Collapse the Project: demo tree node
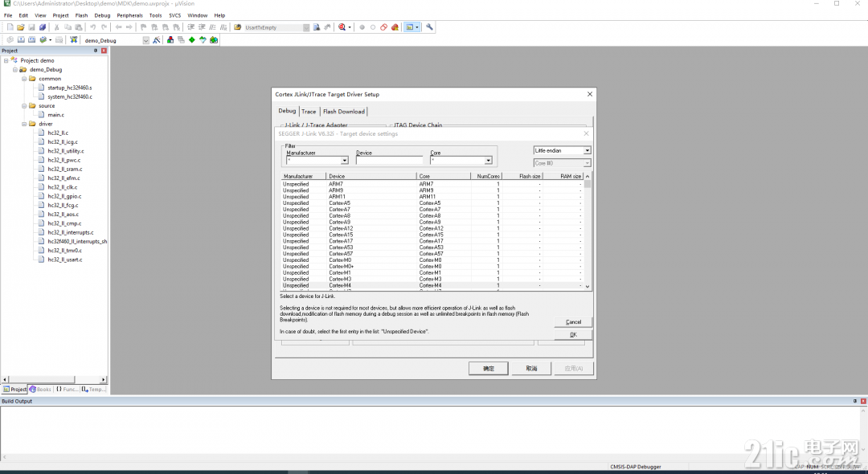The height and width of the screenshot is (474, 868). 6,60
